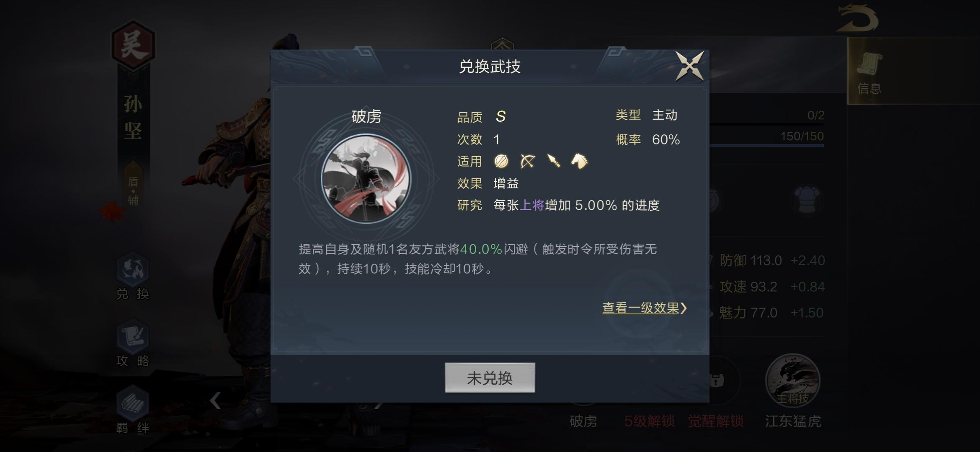
Task: Close the 兑换武技 dialog with X
Action: pyautogui.click(x=689, y=66)
